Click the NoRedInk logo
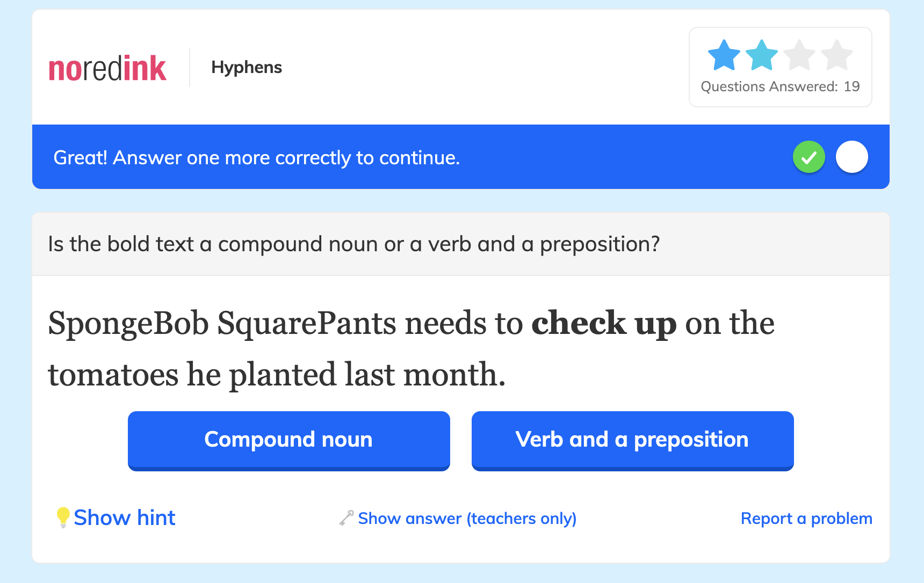Viewport: 924px width, 583px height. [x=107, y=68]
